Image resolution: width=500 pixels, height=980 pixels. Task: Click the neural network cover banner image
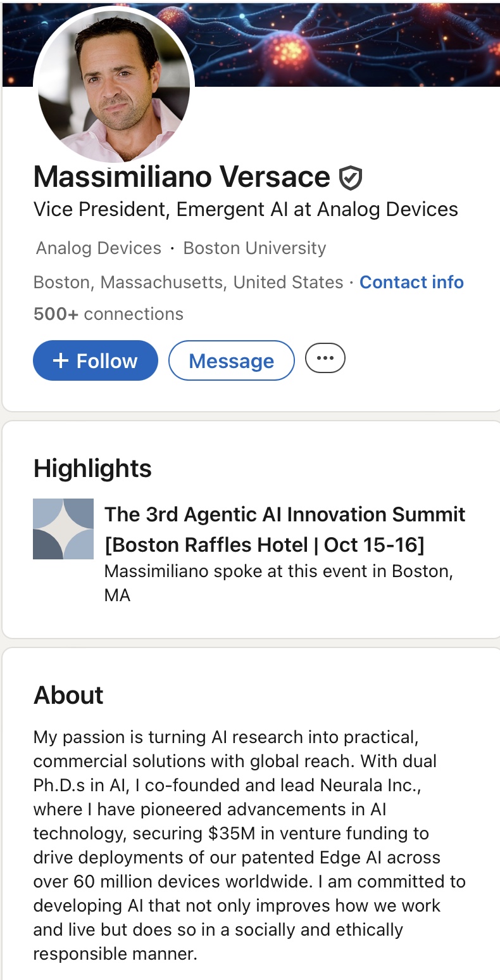point(348,44)
